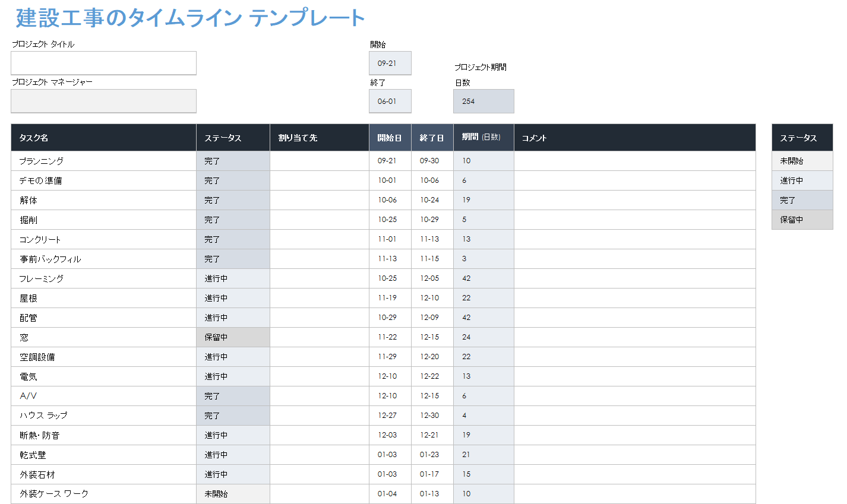Click start date 12-27 of ハウス ラップ
847x504 pixels.
tap(390, 416)
